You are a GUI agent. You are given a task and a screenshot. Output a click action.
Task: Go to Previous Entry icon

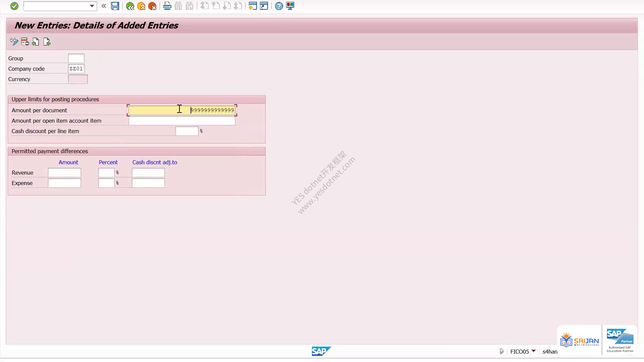[36, 42]
